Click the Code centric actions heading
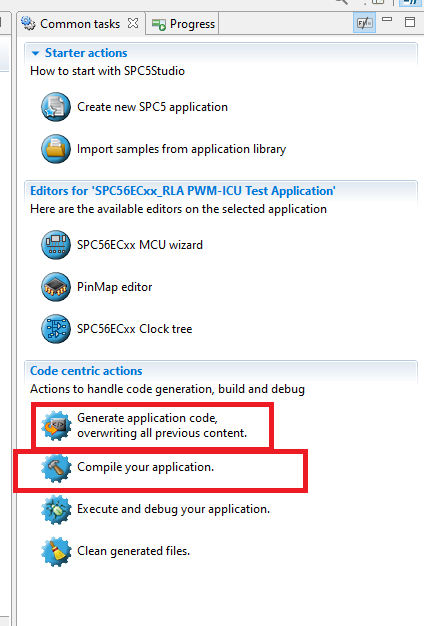 (86, 371)
